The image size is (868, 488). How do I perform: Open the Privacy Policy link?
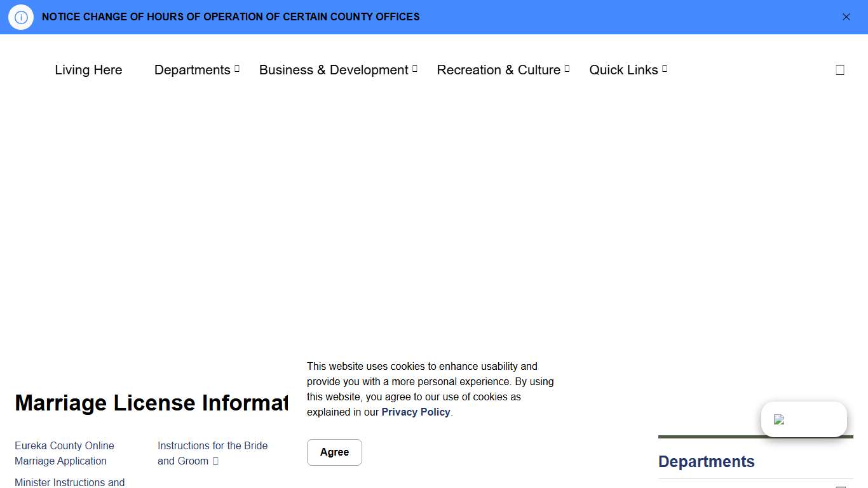416,412
